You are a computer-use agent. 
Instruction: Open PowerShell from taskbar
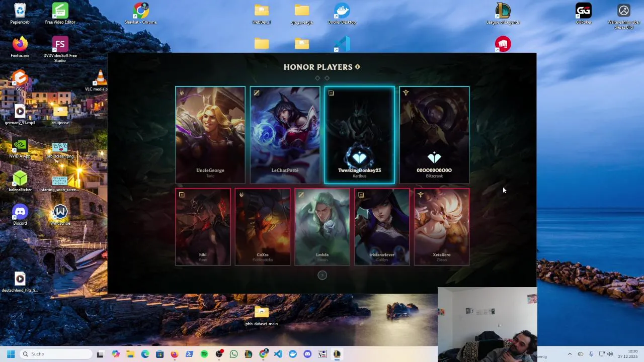[189, 354]
